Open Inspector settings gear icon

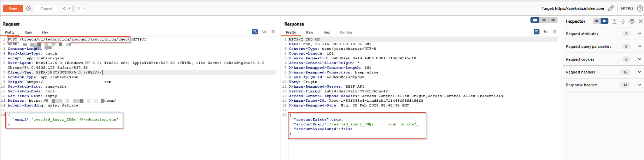point(632,22)
